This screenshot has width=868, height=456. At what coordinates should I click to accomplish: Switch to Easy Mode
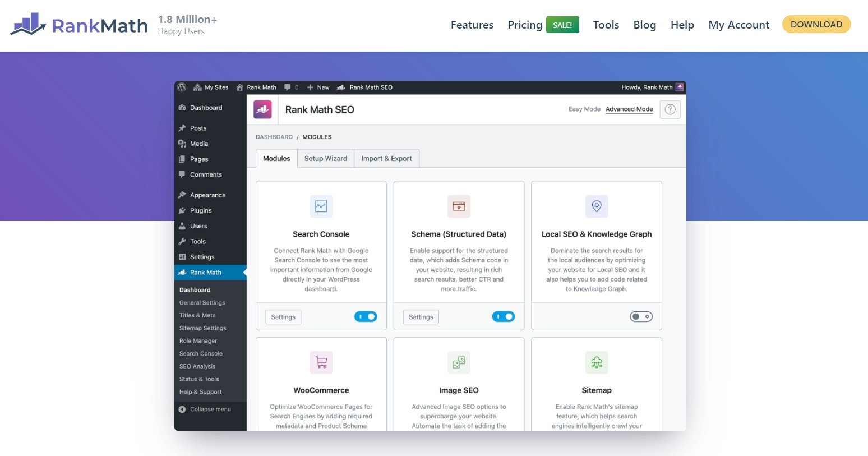pos(584,109)
